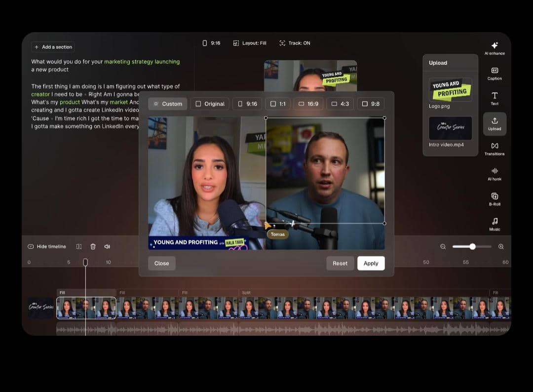The height and width of the screenshot is (392, 533).
Task: Open the 9:16 aspect ratio dropdown
Action: pos(211,43)
